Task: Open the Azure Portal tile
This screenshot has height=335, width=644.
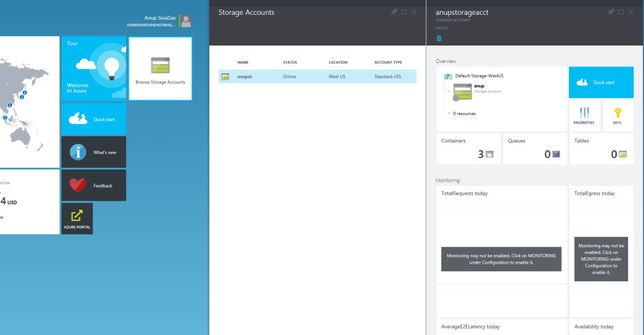Action: 77,218
